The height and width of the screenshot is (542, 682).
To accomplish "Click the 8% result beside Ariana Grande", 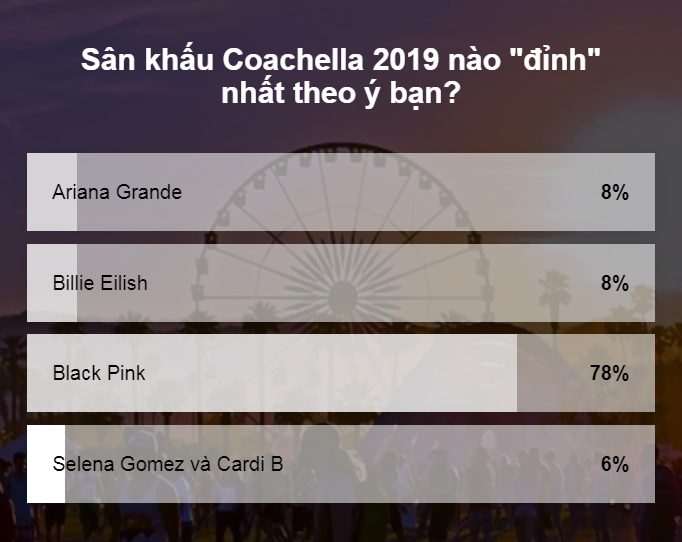I will 614,193.
